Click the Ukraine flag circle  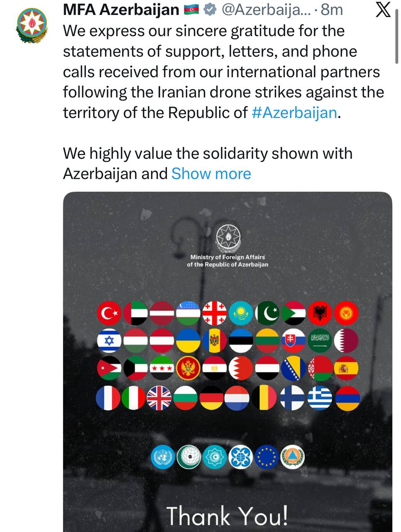[188, 341]
